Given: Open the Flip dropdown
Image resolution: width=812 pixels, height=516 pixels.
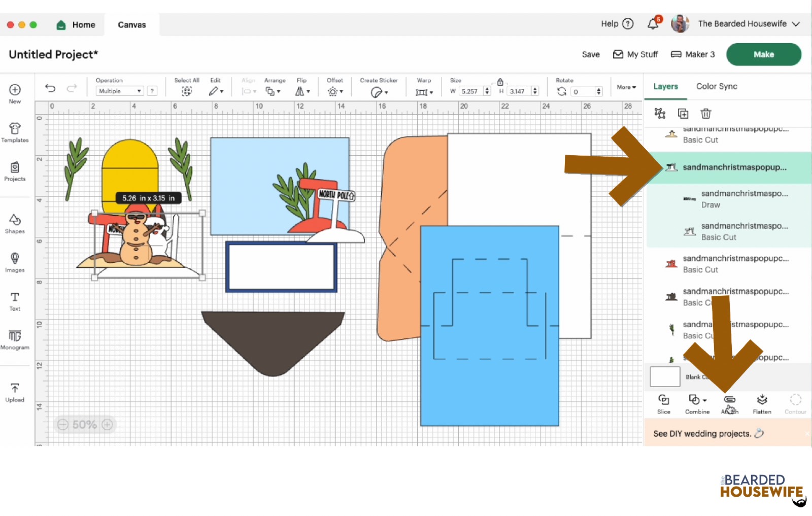Looking at the screenshot, I should 302,91.
